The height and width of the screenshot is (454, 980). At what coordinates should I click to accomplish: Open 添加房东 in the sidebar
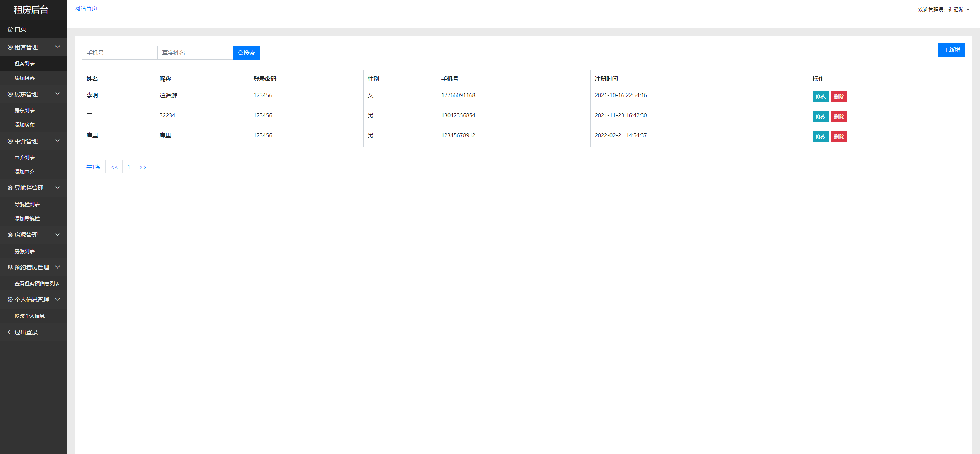coord(33,125)
